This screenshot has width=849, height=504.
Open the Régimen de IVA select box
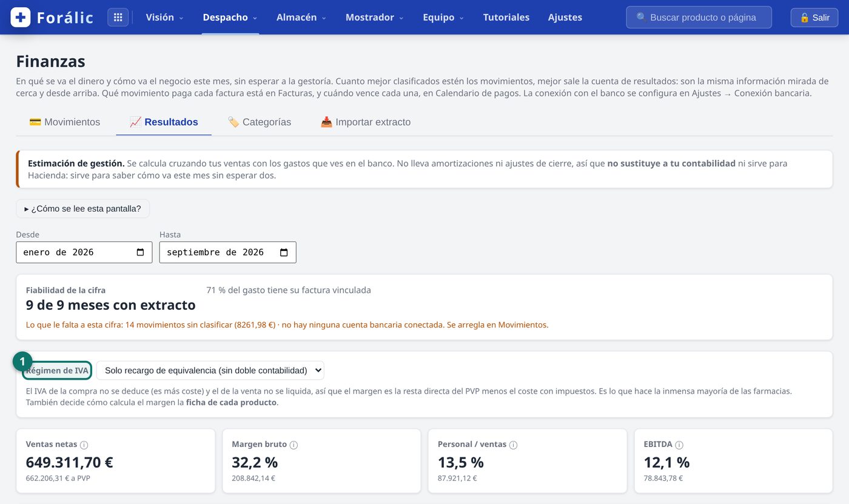tap(210, 370)
